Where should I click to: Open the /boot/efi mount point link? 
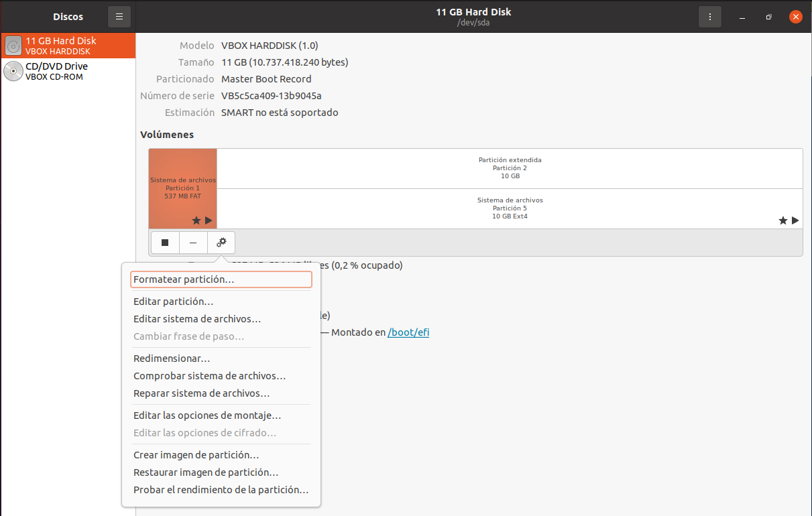coord(408,332)
